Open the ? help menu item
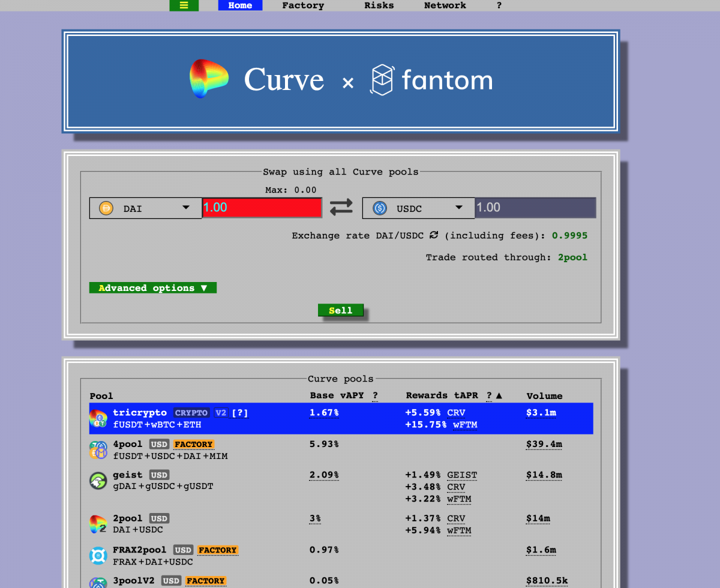The image size is (720, 588). pos(499,5)
